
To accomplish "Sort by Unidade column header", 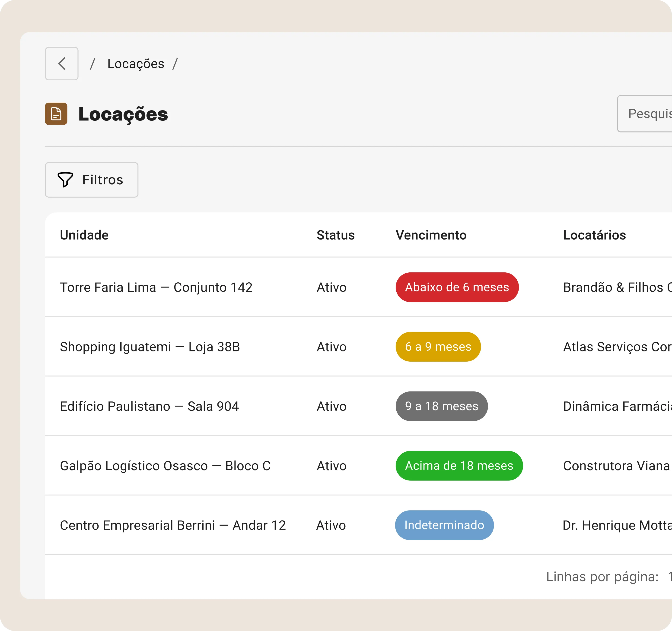I will click(84, 235).
